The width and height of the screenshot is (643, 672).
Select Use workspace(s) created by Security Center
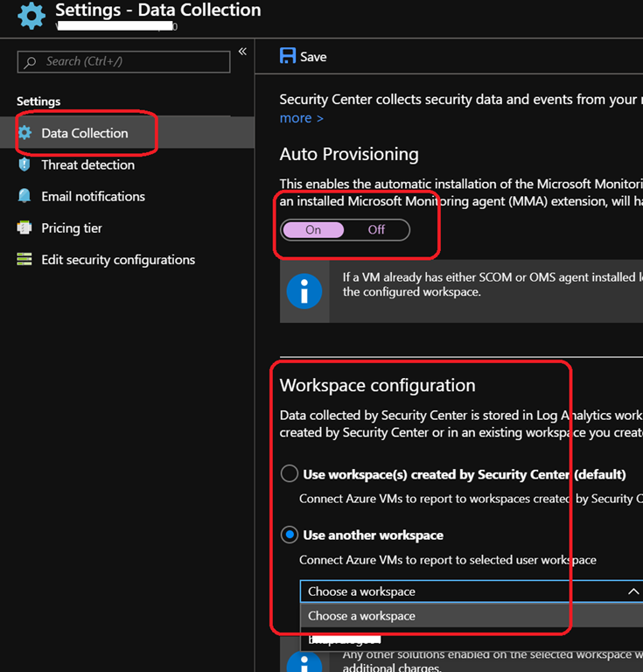[x=290, y=474]
